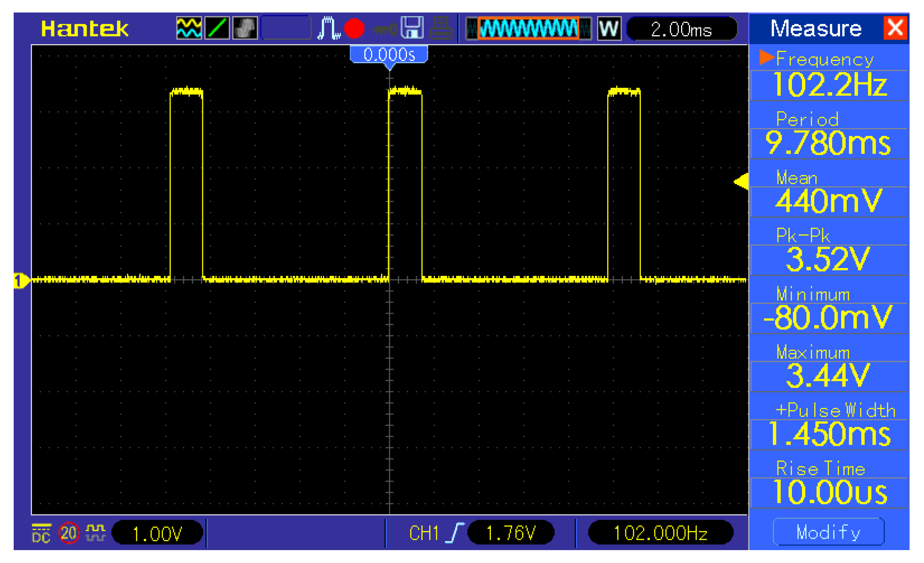This screenshot has height=563, width=924.
Task: Click the 1.00V vertical scale readout
Action: pos(157,533)
